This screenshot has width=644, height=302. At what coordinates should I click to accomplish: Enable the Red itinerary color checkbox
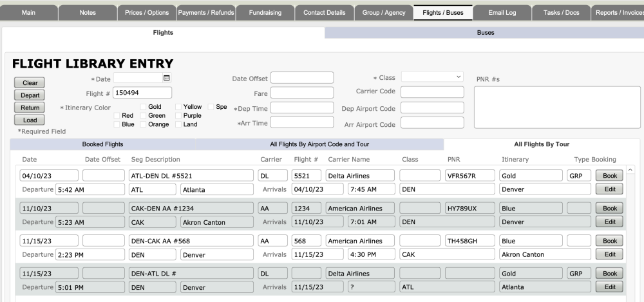(117, 116)
